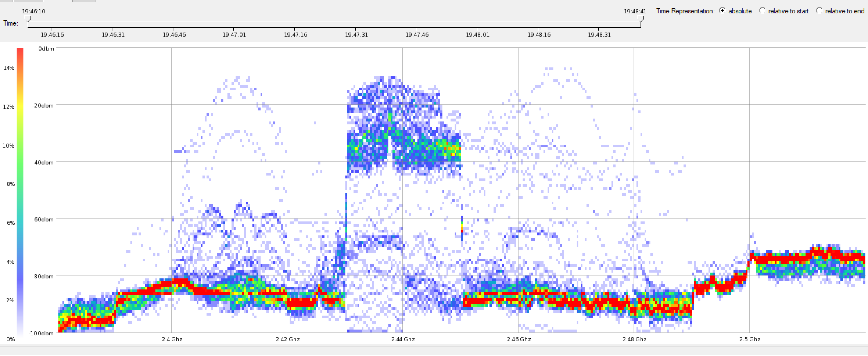Click the -80dbm power axis label
This screenshot has height=356, width=868.
[43, 276]
